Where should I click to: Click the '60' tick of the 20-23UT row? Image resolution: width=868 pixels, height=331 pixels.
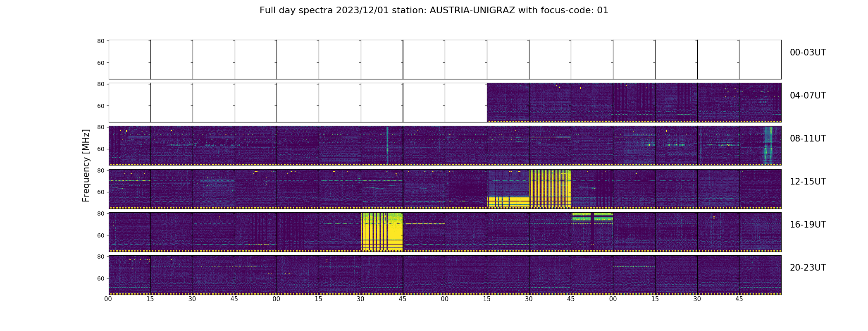click(100, 278)
